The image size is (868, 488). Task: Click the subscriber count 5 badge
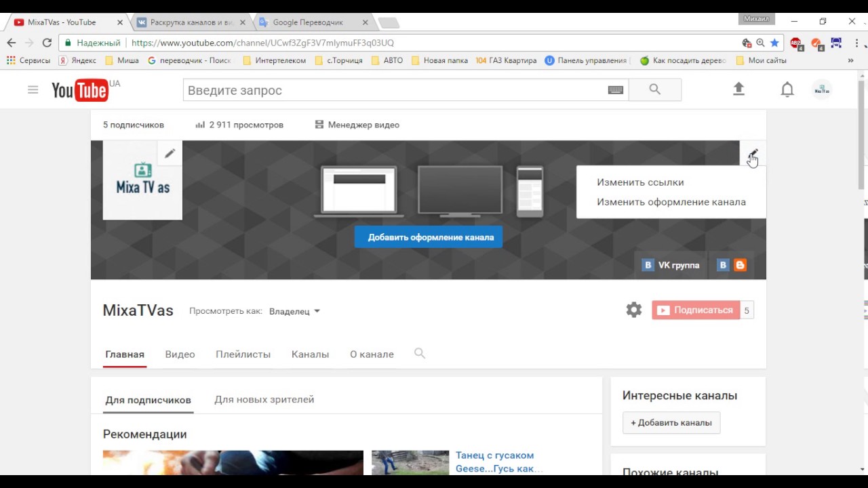coord(747,310)
